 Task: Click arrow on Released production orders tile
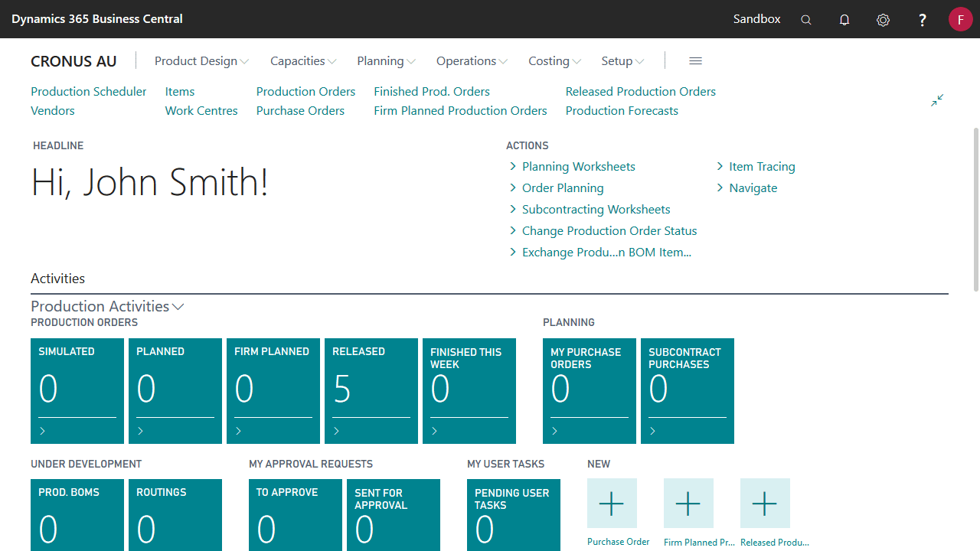[336, 432]
